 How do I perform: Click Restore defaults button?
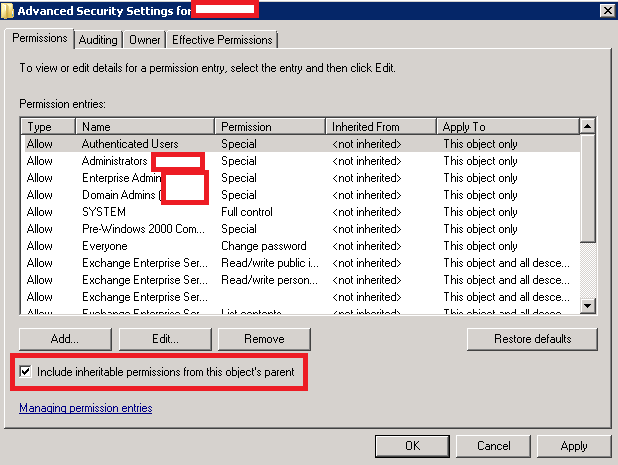click(x=532, y=339)
